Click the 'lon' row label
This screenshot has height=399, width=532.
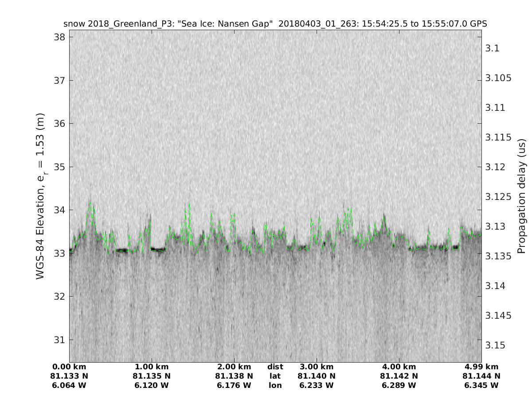click(275, 385)
